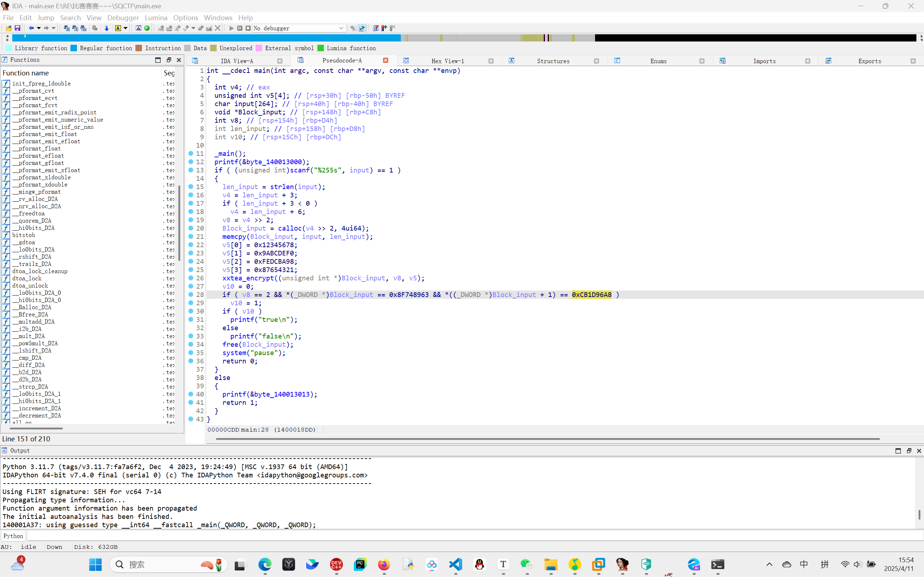Toggle breakpoint dot beside line 13
924x577 pixels.
[x=191, y=170]
